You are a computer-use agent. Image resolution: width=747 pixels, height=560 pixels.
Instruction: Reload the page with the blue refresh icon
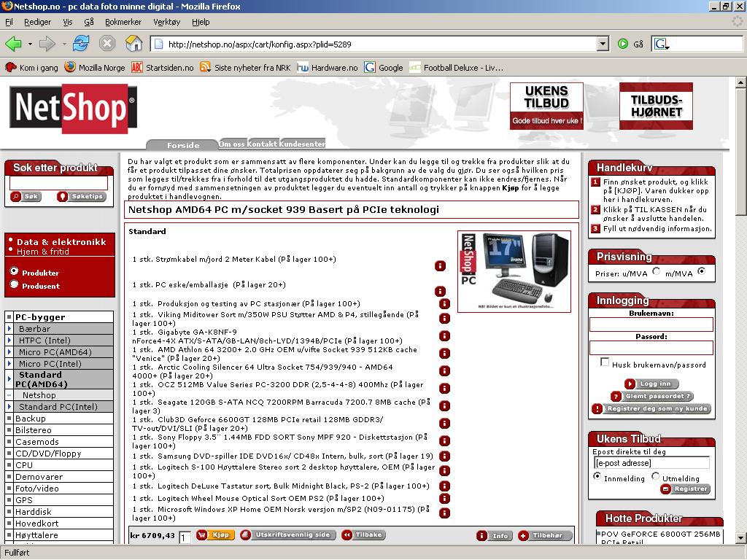pyautogui.click(x=81, y=44)
